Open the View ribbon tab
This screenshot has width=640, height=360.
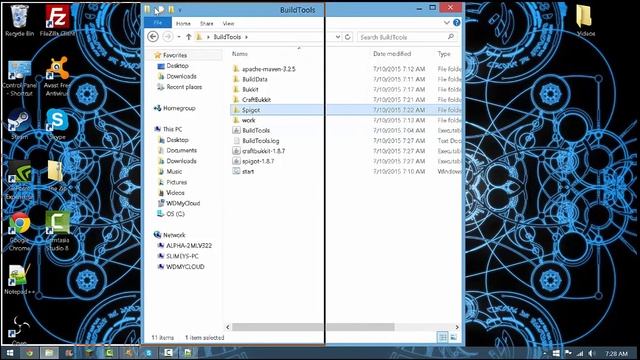pyautogui.click(x=228, y=23)
